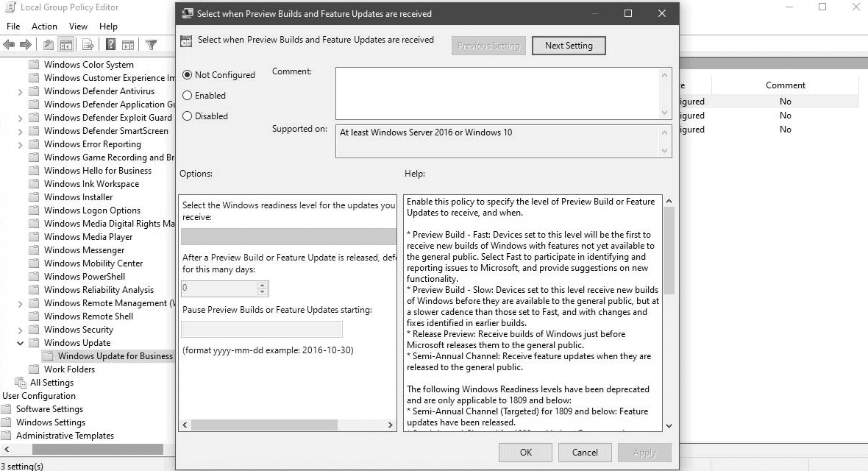Click the Next Setting button
The image size is (868, 471).
click(569, 46)
